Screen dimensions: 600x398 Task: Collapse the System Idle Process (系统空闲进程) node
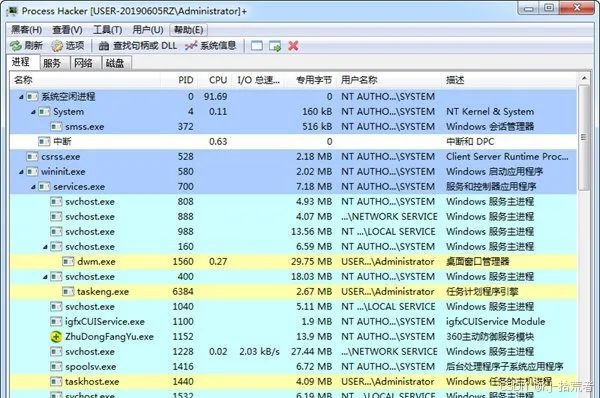click(21, 97)
